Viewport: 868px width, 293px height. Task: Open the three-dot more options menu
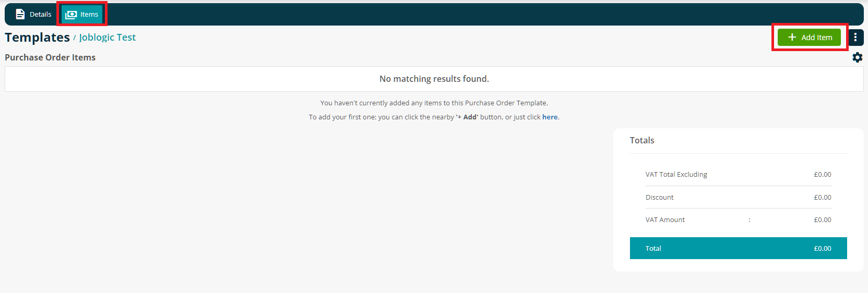tap(855, 37)
